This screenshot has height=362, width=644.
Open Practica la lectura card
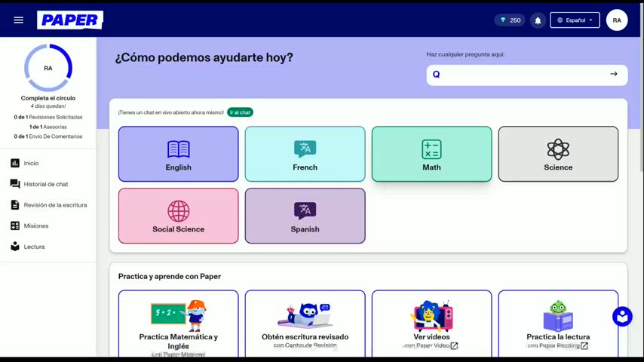click(x=558, y=324)
